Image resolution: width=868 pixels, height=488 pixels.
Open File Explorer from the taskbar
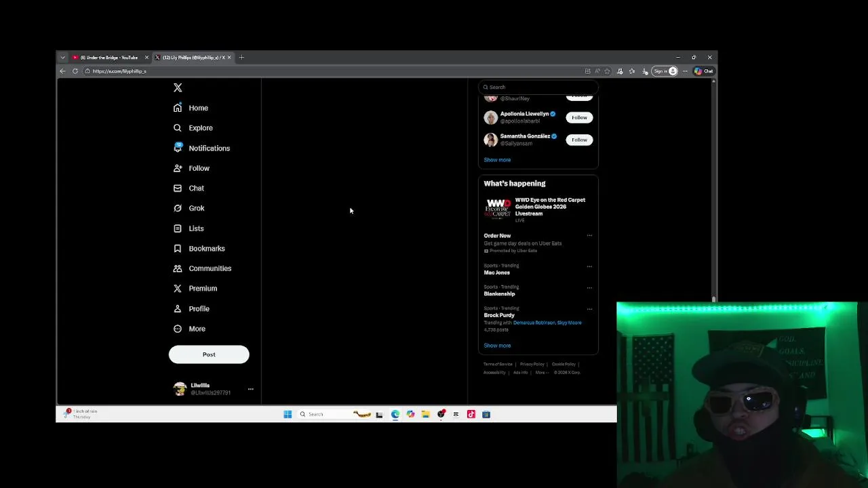tap(425, 414)
